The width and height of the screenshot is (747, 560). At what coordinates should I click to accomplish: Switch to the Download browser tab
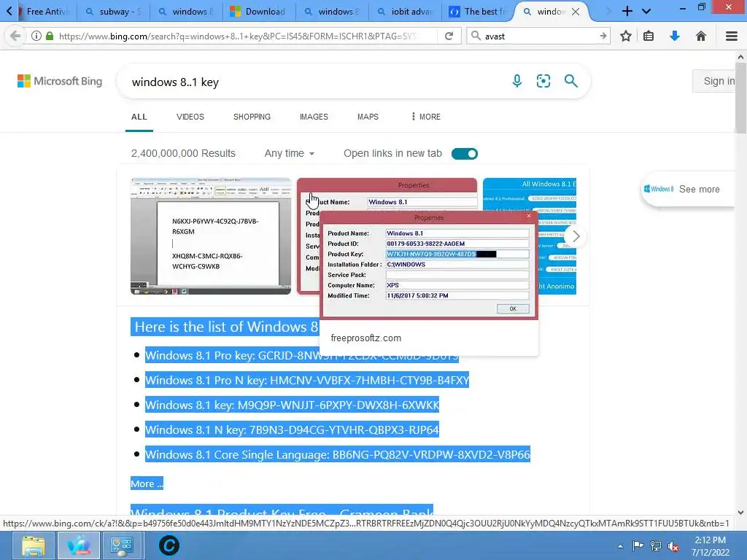(259, 12)
